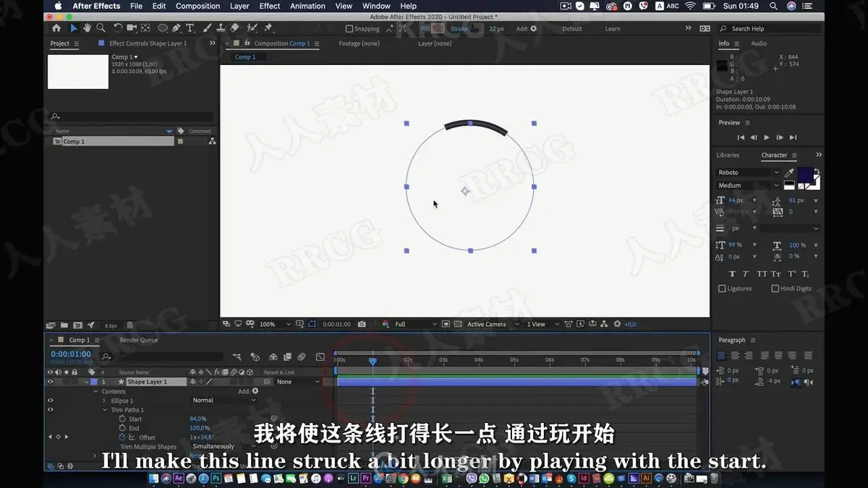
Task: Toggle the Start property stopwatch
Action: click(122, 419)
